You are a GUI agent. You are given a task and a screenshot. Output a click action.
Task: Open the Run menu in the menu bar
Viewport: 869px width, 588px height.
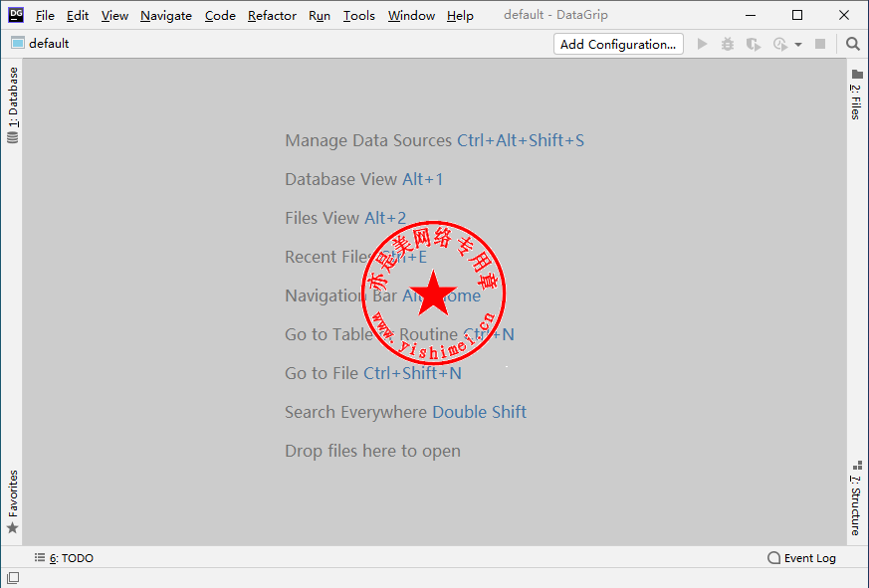(320, 16)
